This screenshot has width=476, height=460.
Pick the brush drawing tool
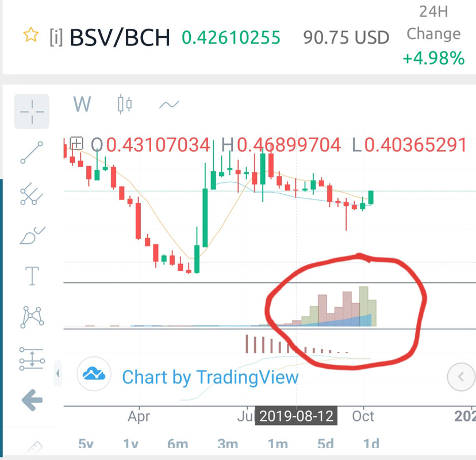click(x=32, y=235)
